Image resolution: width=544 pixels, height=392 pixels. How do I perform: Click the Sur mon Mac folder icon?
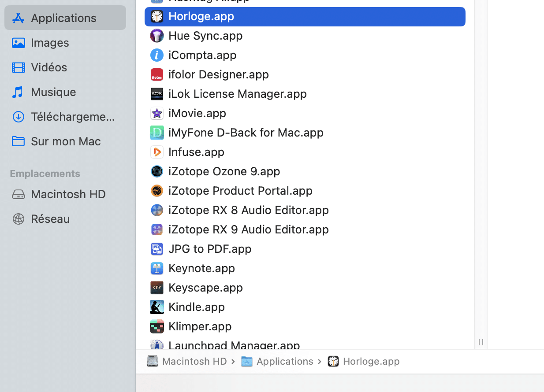pos(18,141)
